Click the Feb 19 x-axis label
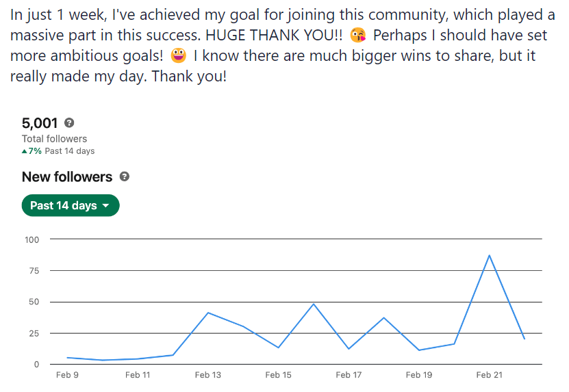 (418, 375)
